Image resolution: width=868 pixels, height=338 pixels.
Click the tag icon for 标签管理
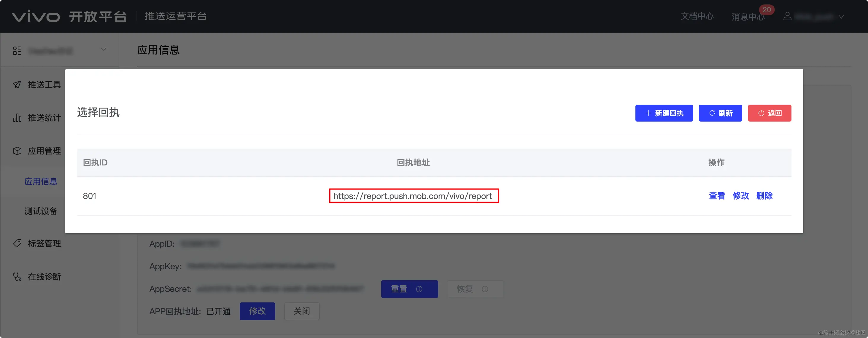(x=17, y=243)
